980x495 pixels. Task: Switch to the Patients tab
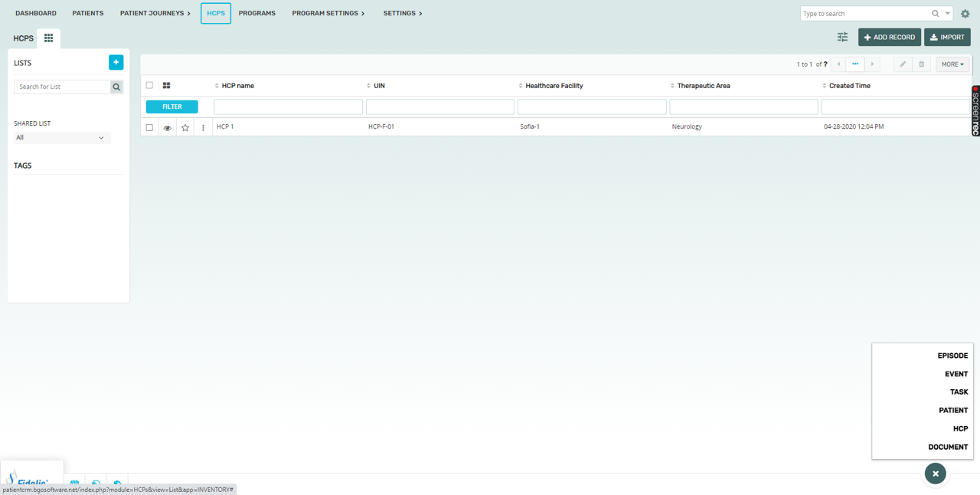[88, 14]
